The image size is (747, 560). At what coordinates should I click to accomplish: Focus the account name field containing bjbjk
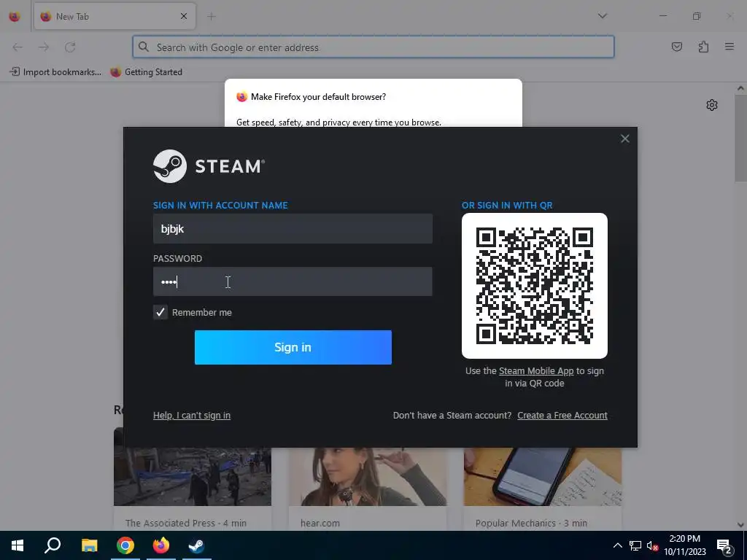293,228
